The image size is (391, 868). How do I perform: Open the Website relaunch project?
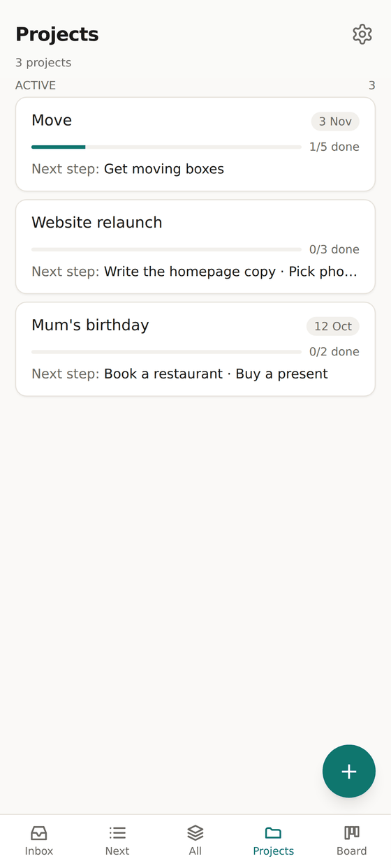pyautogui.click(x=195, y=247)
